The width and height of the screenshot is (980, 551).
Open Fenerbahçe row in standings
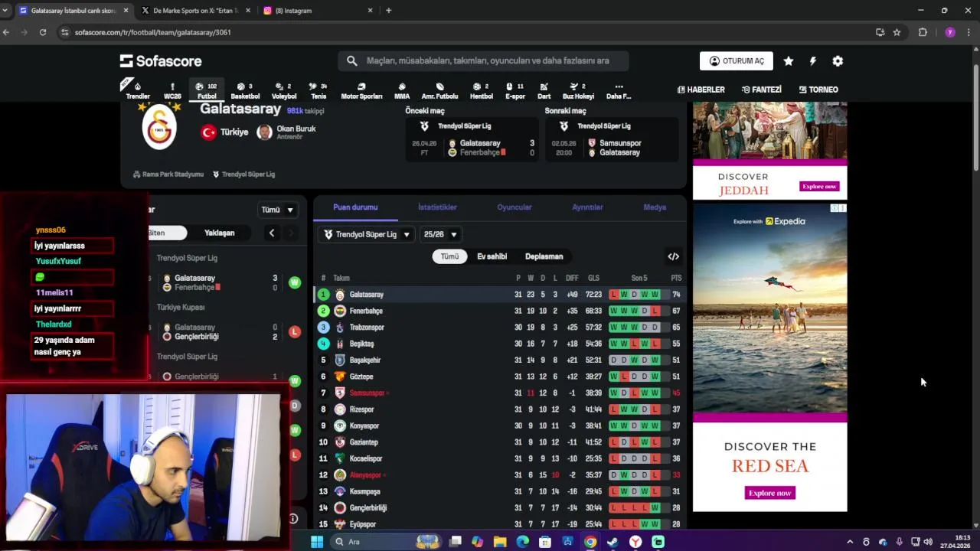[x=500, y=311]
